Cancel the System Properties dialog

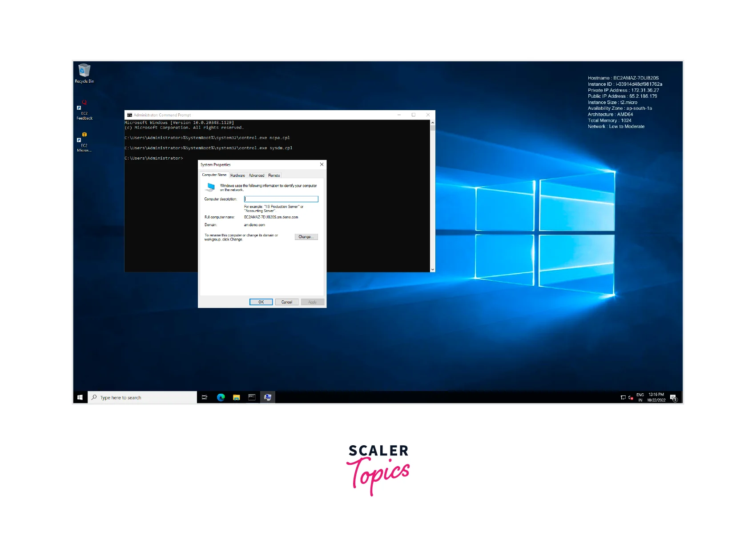286,302
